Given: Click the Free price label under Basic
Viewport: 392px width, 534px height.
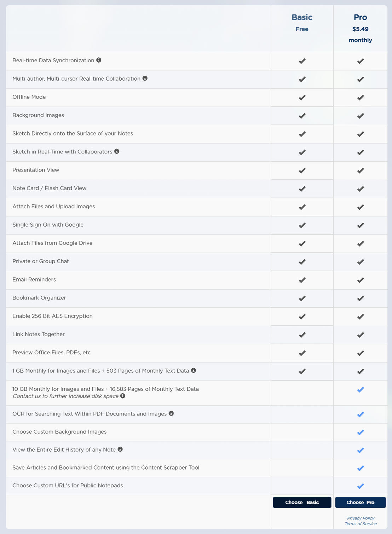Looking at the screenshot, I should click(x=302, y=29).
